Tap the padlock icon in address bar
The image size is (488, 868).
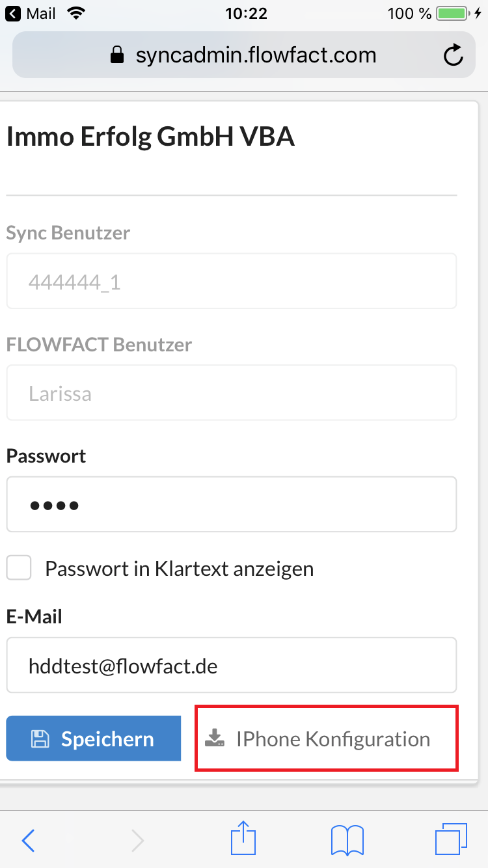pyautogui.click(x=117, y=55)
